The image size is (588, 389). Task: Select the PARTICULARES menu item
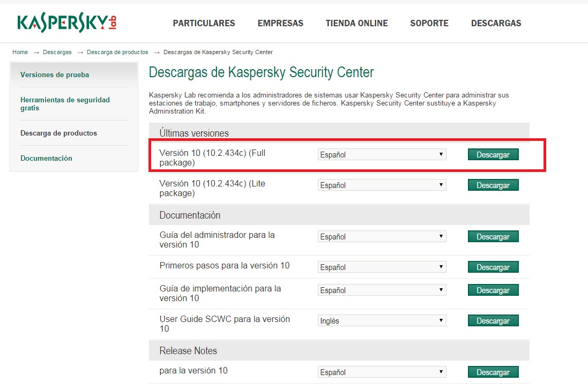pos(204,23)
